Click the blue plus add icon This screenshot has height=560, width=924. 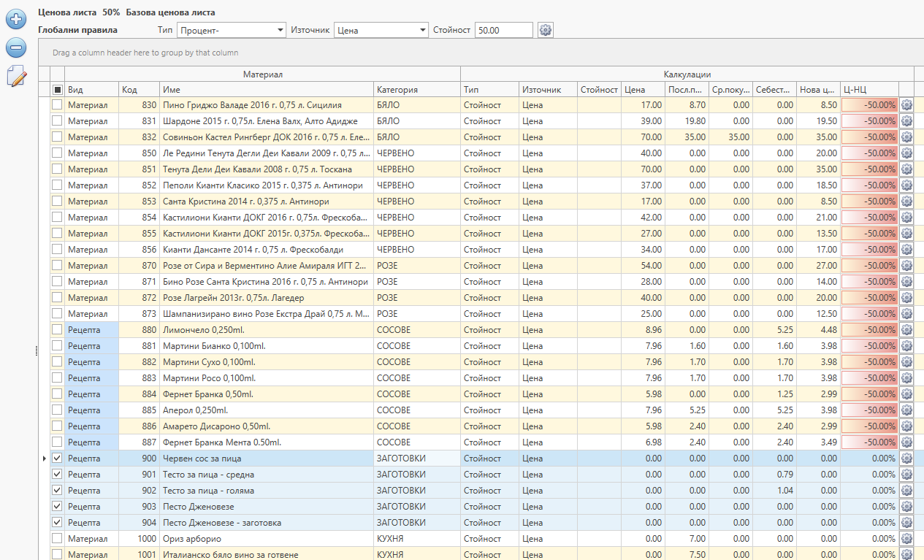(x=16, y=20)
